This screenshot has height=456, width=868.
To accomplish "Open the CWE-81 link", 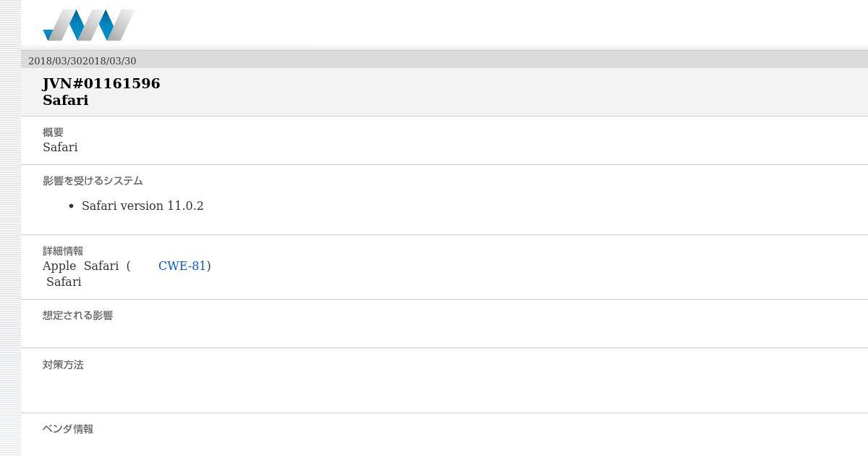I will click(x=182, y=266).
